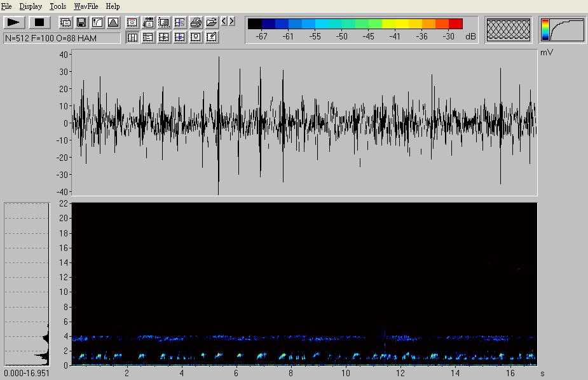Click the pencil edit icon
The image size is (588, 380).
pos(212,37)
